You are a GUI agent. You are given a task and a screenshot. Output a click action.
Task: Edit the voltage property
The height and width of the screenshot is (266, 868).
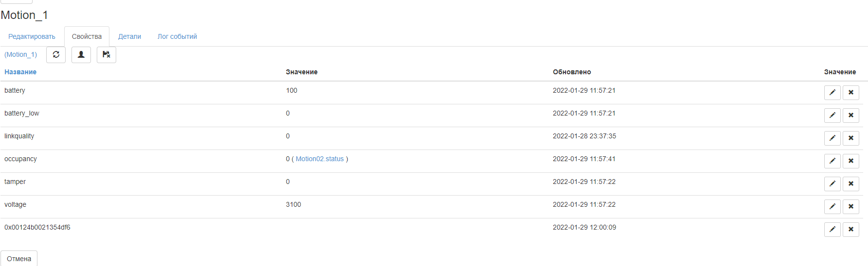click(832, 206)
